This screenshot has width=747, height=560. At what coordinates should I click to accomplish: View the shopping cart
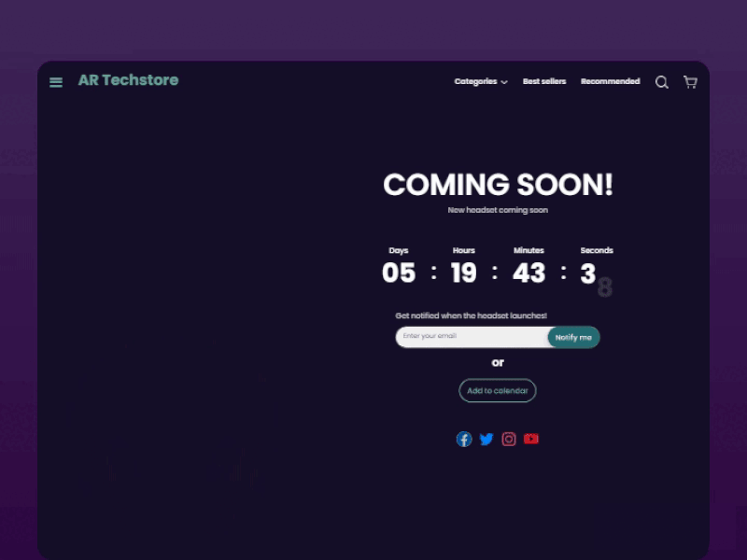690,82
